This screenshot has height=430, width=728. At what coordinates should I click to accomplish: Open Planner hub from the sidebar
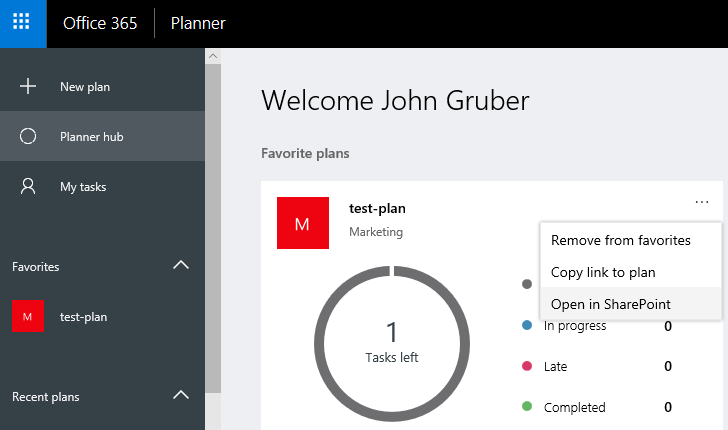click(102, 136)
